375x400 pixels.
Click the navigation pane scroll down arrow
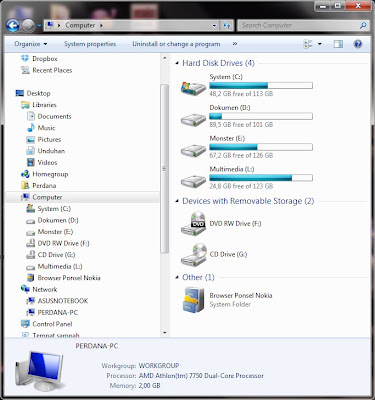click(x=164, y=333)
